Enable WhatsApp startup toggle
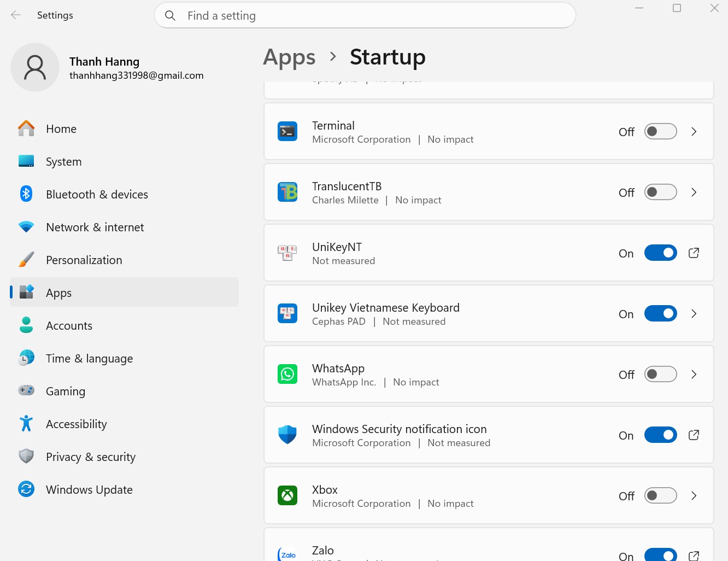This screenshot has width=728, height=561. coord(661,374)
